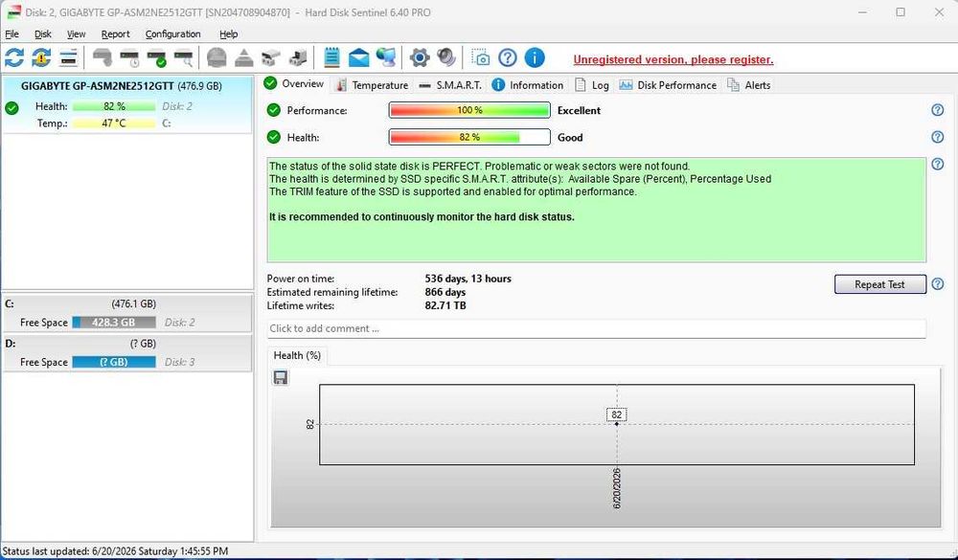This screenshot has width=958, height=560.
Task: Click the Health 82 % bar in Overview
Action: tap(469, 137)
